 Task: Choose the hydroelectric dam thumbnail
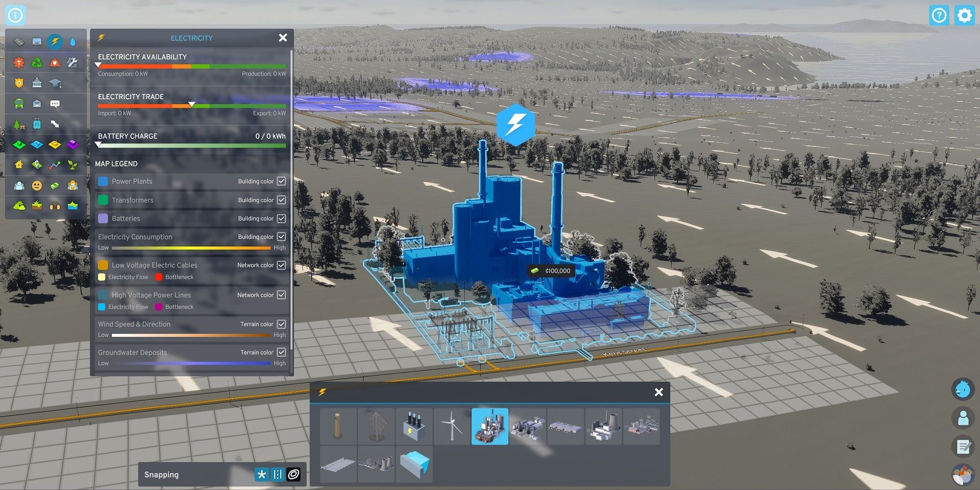(414, 464)
